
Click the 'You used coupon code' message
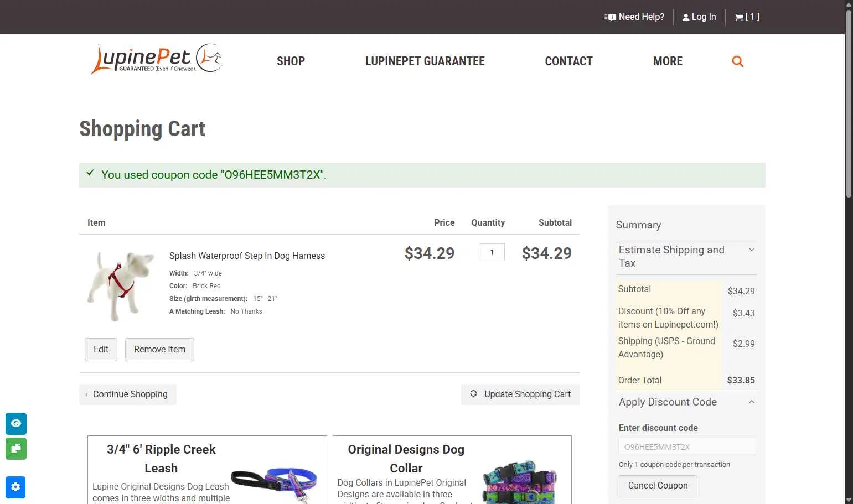click(214, 175)
